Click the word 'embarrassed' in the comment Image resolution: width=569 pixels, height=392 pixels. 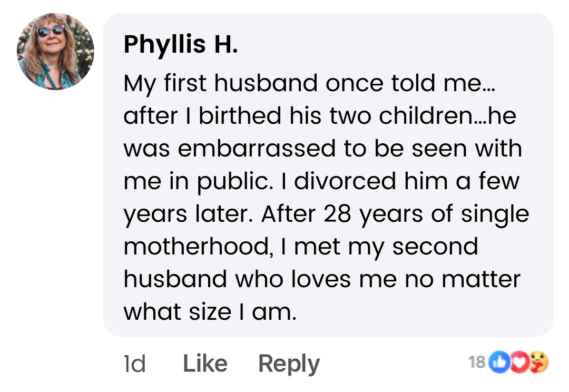[x=257, y=149]
